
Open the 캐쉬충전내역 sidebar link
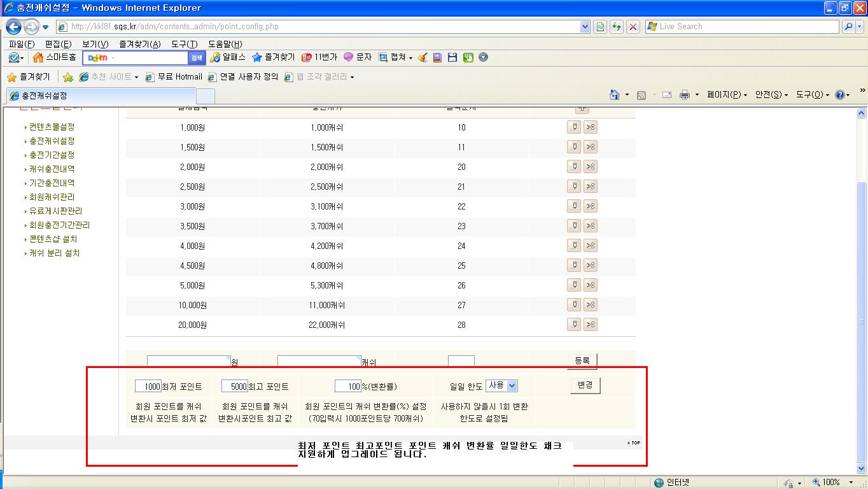point(52,169)
